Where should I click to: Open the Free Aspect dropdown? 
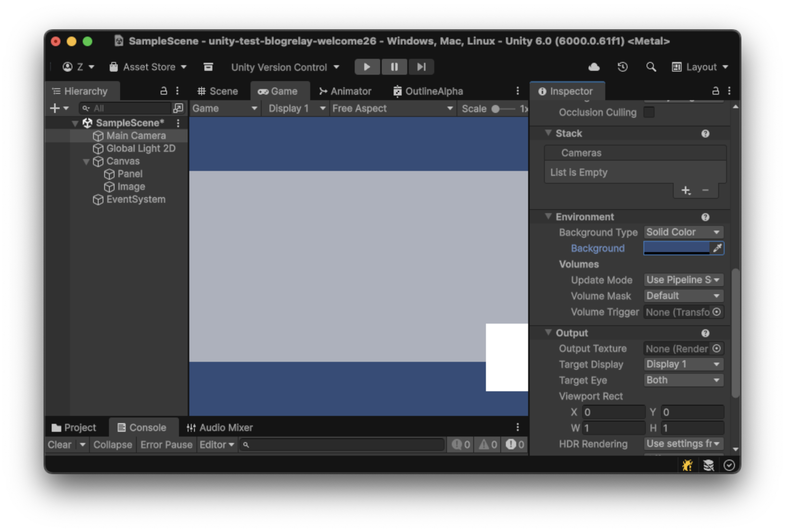[392, 109]
